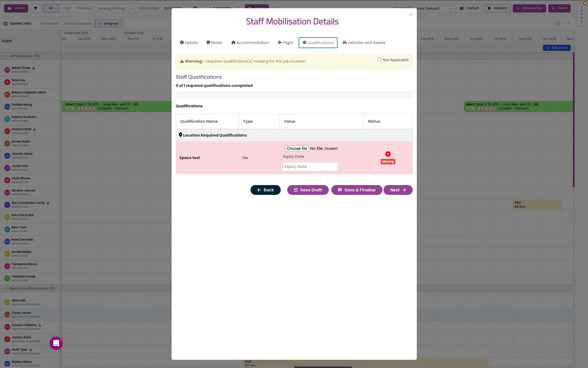588x368 pixels.
Task: Select the All status filter
Action: (x=51, y=8)
